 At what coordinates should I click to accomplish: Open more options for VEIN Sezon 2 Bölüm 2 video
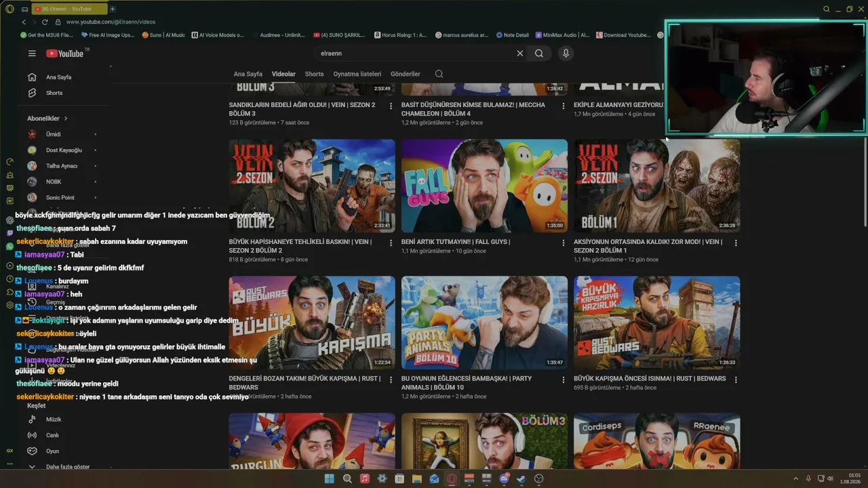coord(391,243)
